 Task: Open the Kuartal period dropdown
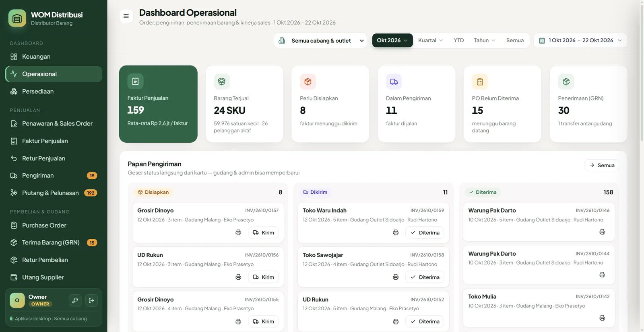click(x=430, y=40)
